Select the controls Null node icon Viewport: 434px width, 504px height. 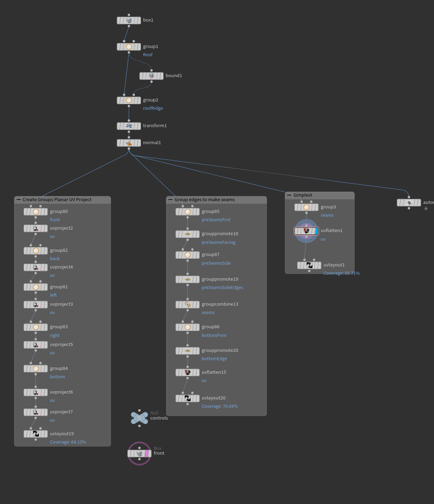[x=139, y=418]
